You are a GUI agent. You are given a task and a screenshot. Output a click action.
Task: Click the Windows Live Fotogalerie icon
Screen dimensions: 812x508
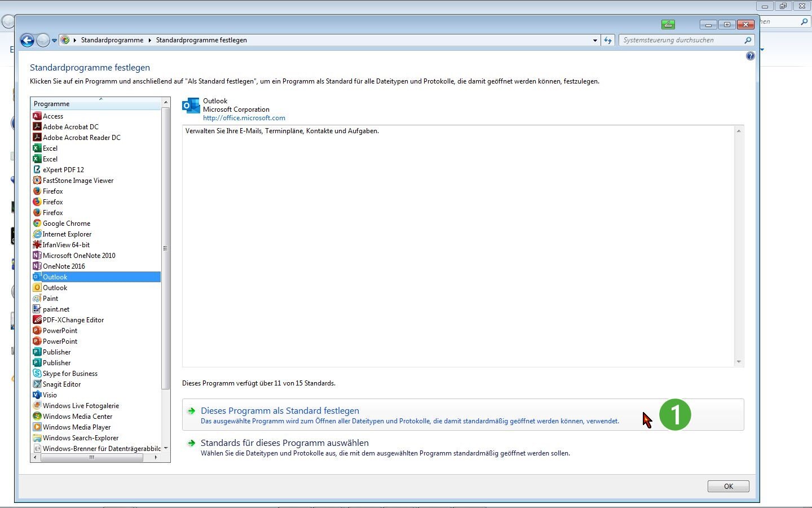(x=37, y=406)
